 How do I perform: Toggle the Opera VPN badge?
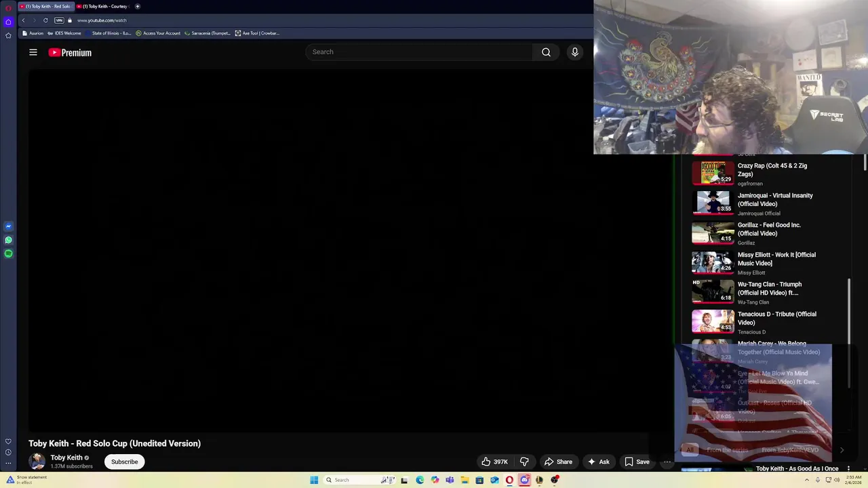(x=59, y=20)
